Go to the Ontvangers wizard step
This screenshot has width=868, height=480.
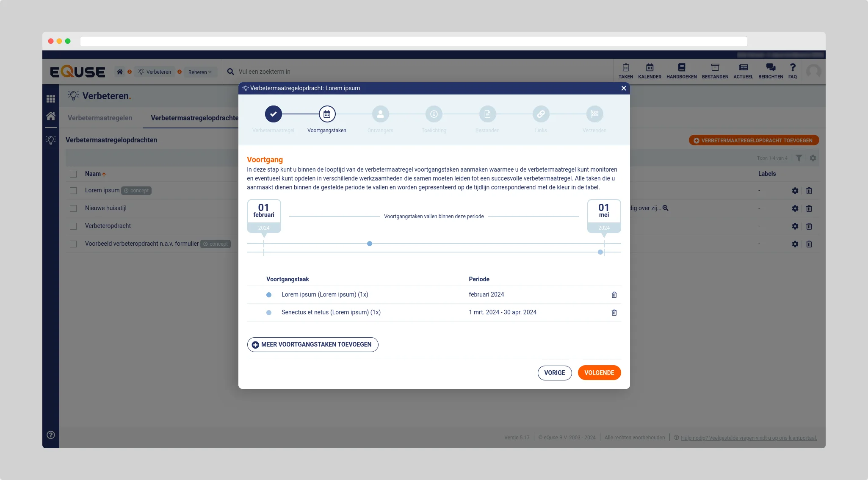[380, 114]
